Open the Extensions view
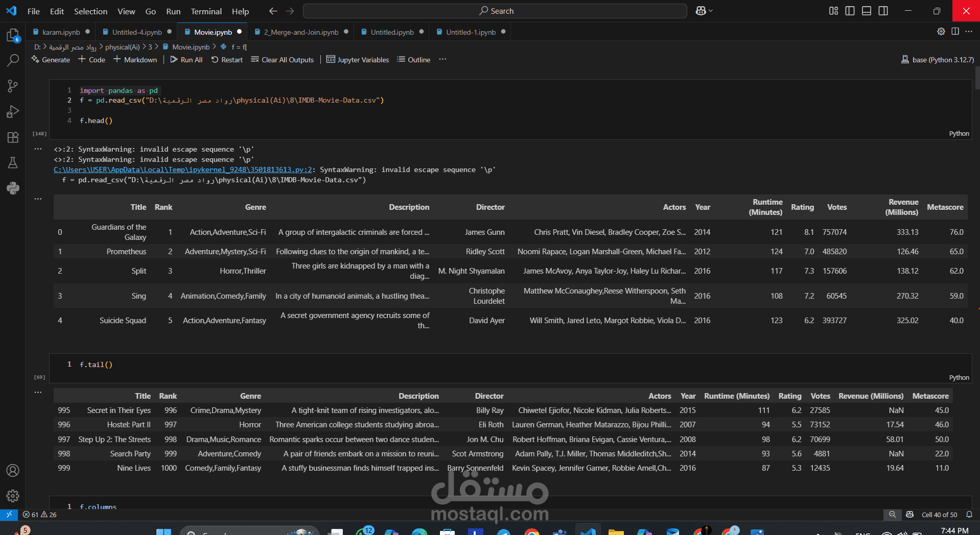Image resolution: width=980 pixels, height=535 pixels. pyautogui.click(x=13, y=137)
